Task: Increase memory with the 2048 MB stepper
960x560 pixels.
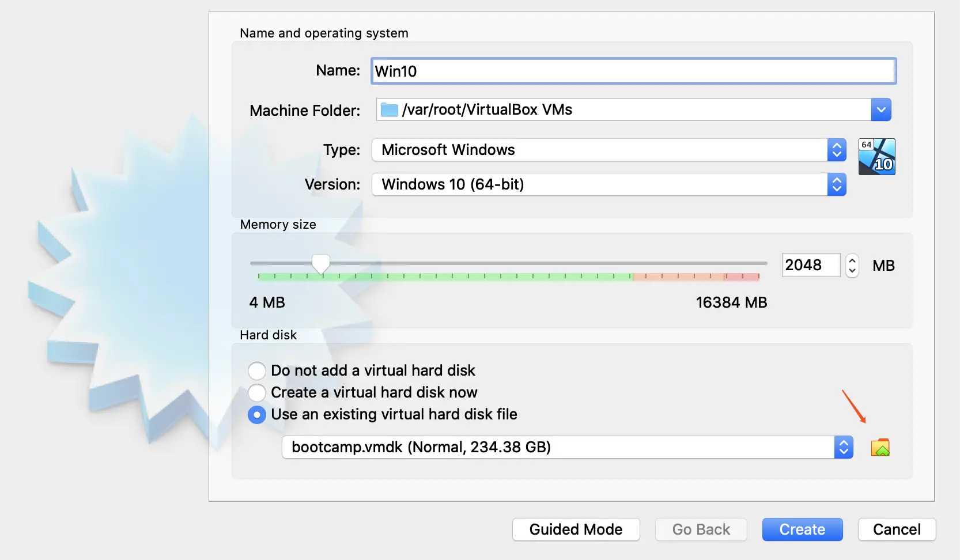Action: 852,260
